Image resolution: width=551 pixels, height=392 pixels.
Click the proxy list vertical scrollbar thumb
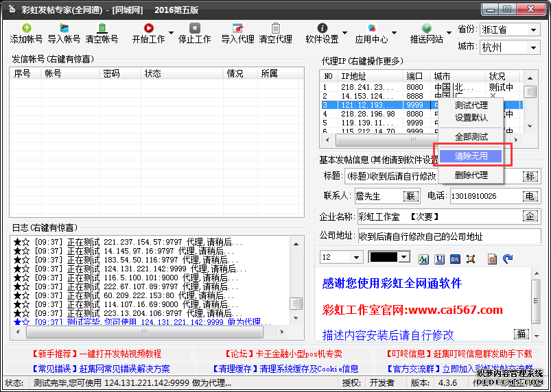(530, 92)
